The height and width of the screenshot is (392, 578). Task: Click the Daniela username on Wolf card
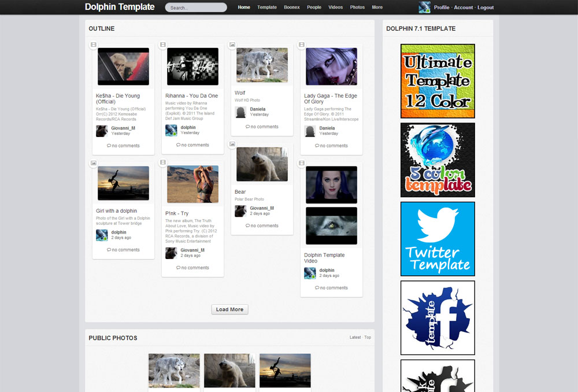(x=258, y=109)
